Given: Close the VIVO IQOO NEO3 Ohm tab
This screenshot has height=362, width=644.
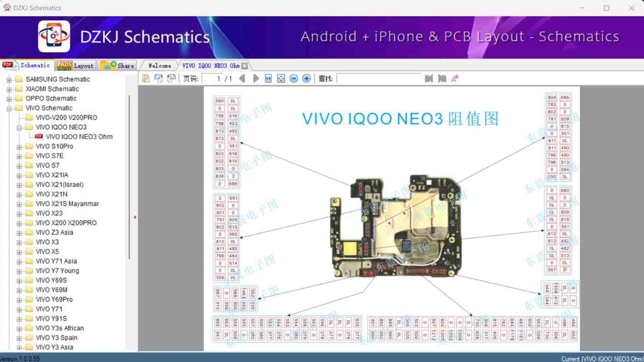Looking at the screenshot, I should tap(245, 66).
